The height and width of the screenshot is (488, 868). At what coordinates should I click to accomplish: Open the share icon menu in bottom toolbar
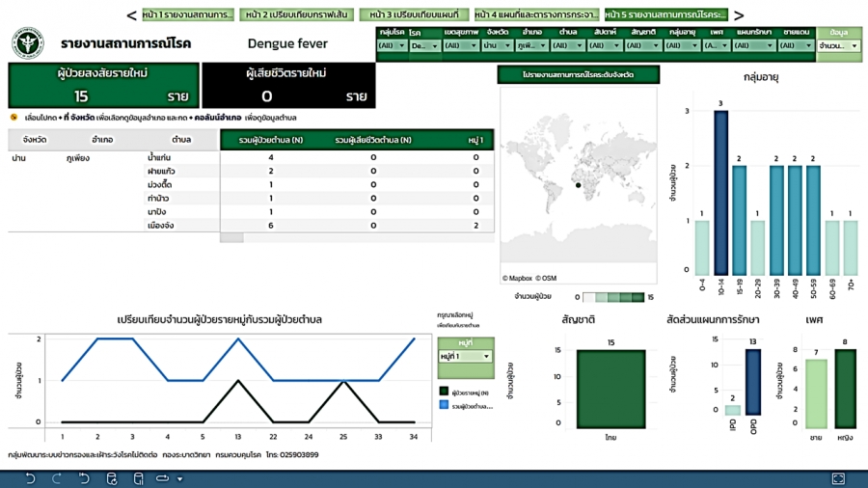click(x=165, y=478)
